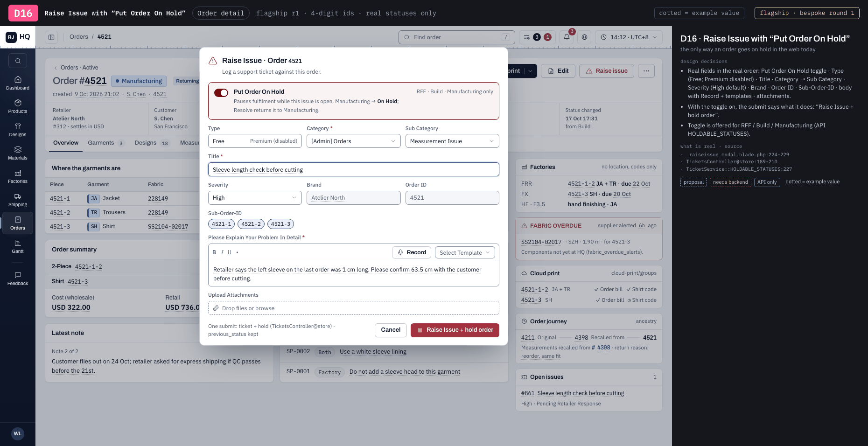The image size is (868, 446).
Task: Click Cancel in the Raise Issue dialog
Action: [391, 330]
